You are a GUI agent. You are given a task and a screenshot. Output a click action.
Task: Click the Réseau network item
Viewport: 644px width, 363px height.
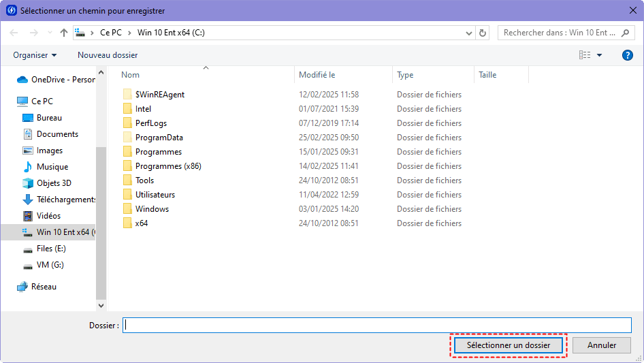point(44,287)
